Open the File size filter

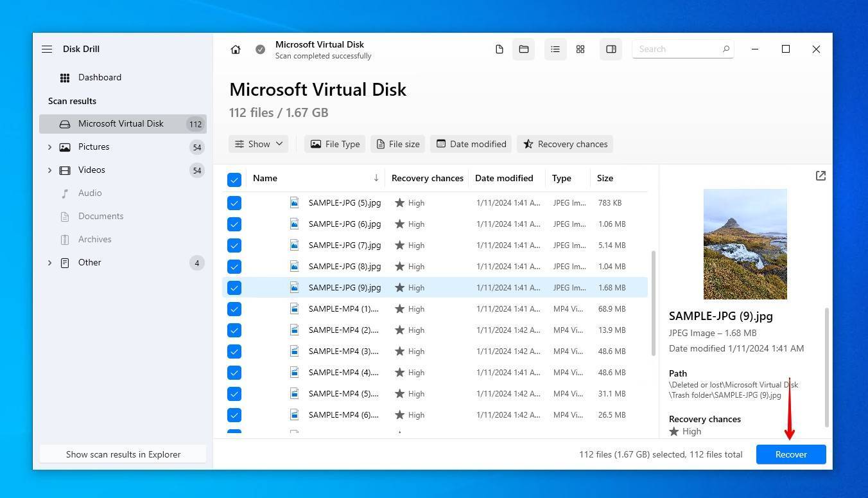(x=397, y=144)
